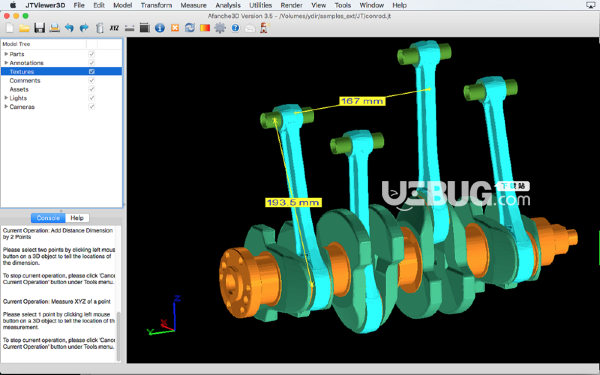This screenshot has height=375, width=600.
Task: Select the Comments row in the model tree
Action: pos(61,80)
